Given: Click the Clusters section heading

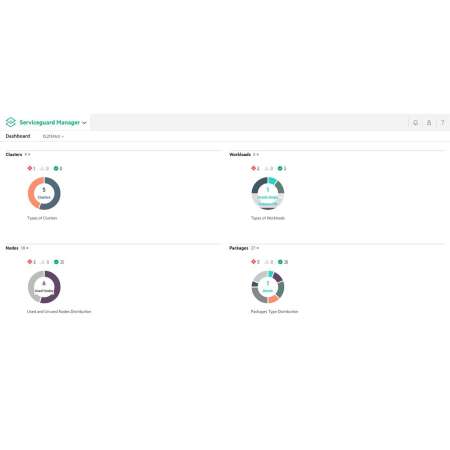Looking at the screenshot, I should pos(14,154).
